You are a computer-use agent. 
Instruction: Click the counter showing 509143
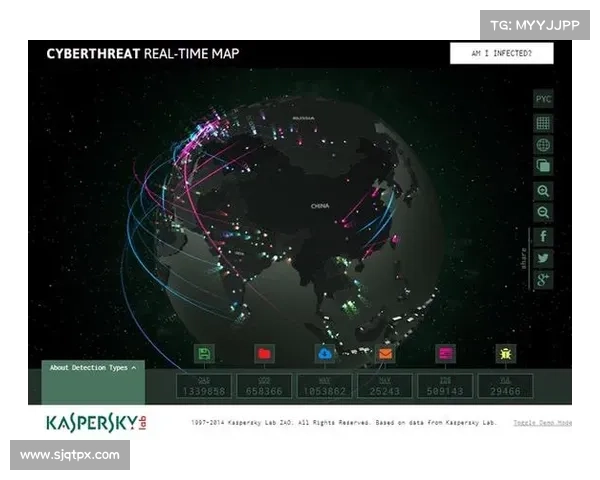point(445,386)
